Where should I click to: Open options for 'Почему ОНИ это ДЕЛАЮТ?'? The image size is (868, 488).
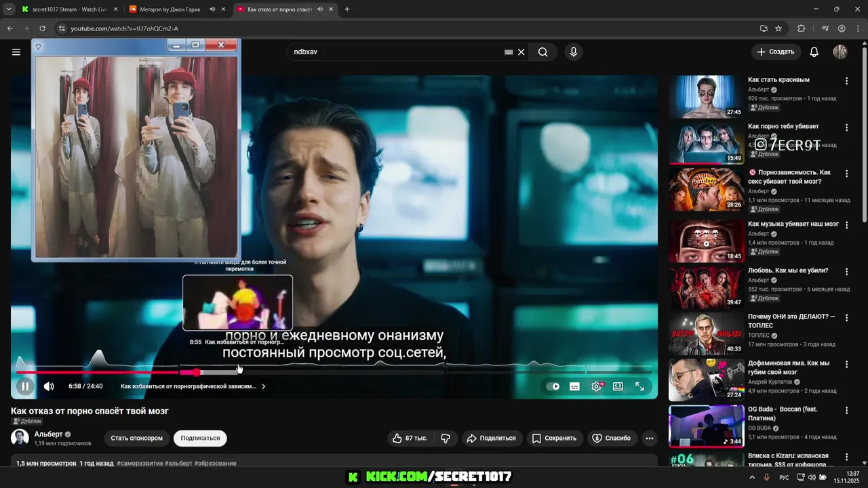[846, 318]
